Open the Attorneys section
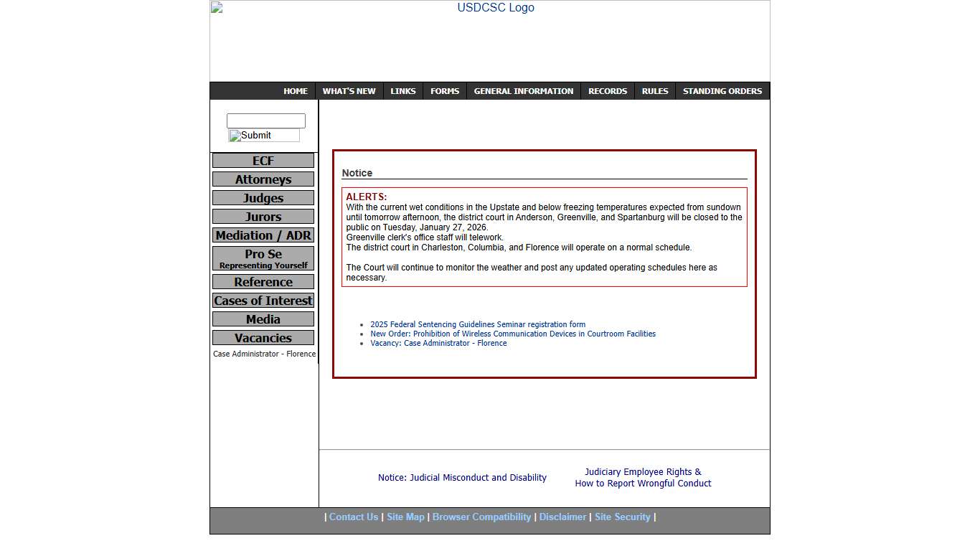The height and width of the screenshot is (551, 980). 263,179
